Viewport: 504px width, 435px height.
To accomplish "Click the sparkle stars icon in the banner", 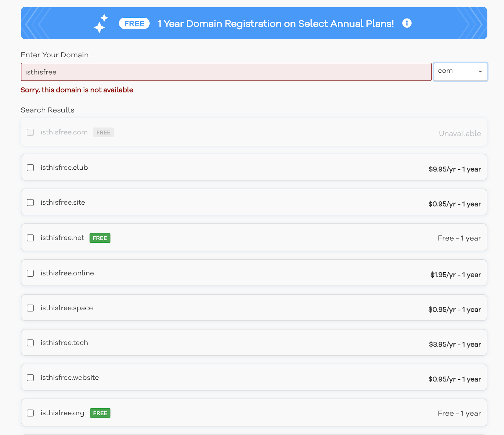I will (x=101, y=23).
